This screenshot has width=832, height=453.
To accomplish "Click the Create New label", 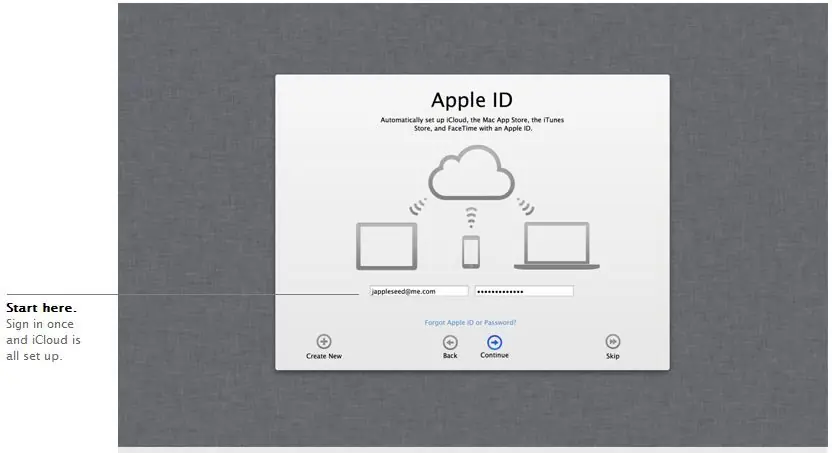I will click(x=324, y=356).
